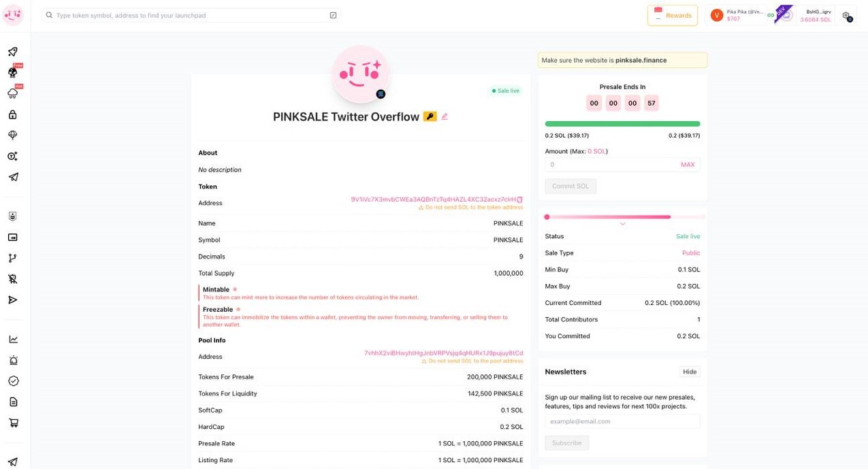Viewport: 868px width, 469px height.
Task: Click the Rewards button
Action: pyautogui.click(x=673, y=15)
